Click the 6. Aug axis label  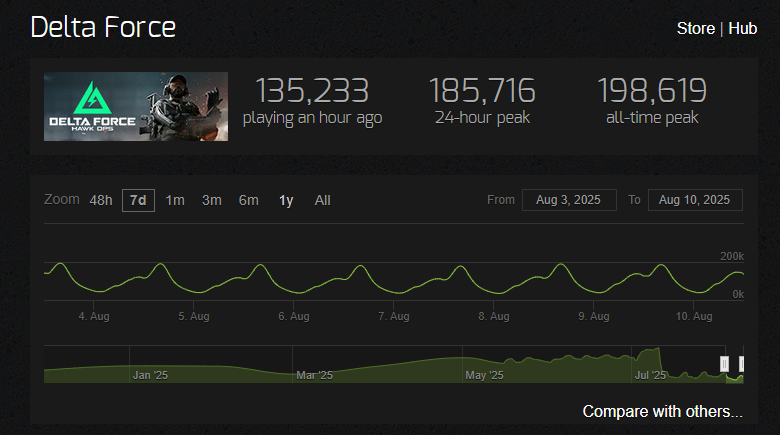click(x=294, y=316)
